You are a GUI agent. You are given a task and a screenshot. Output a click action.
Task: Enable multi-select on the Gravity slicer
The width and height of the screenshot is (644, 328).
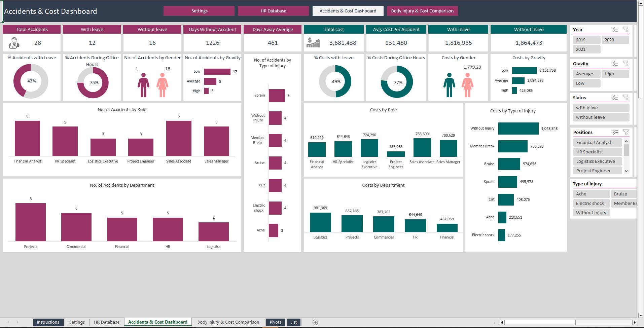(615, 64)
